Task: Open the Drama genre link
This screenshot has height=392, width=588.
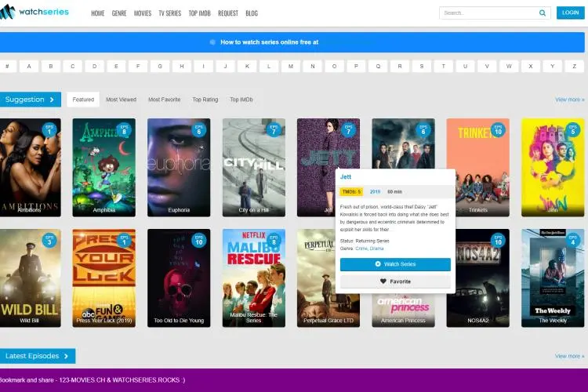Action: 376,249
